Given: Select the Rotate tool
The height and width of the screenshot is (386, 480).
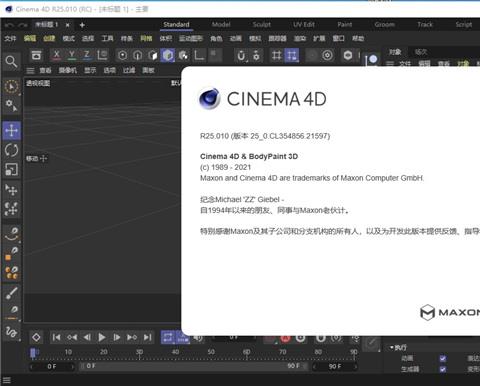Looking at the screenshot, I should click(x=11, y=150).
